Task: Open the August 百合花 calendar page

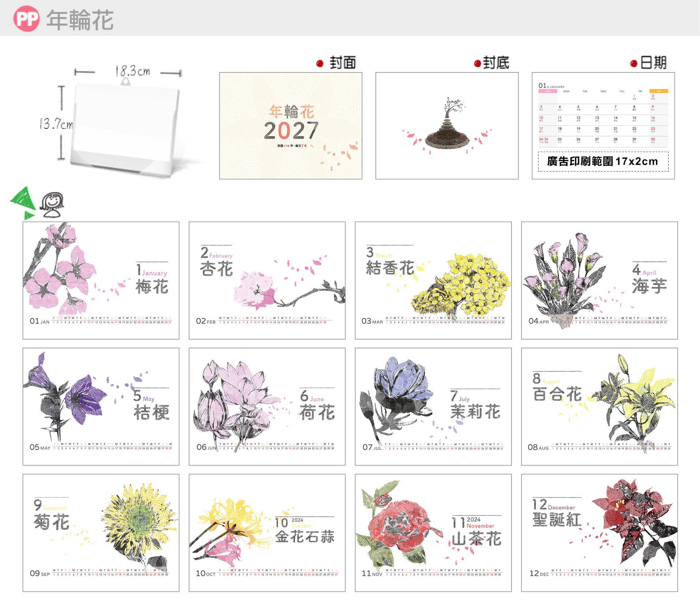Action: tap(599, 407)
